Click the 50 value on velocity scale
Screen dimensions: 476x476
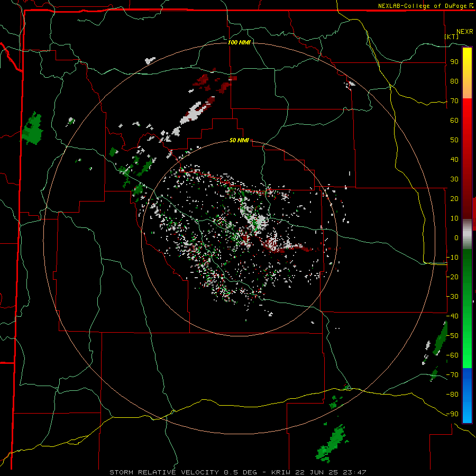click(454, 140)
